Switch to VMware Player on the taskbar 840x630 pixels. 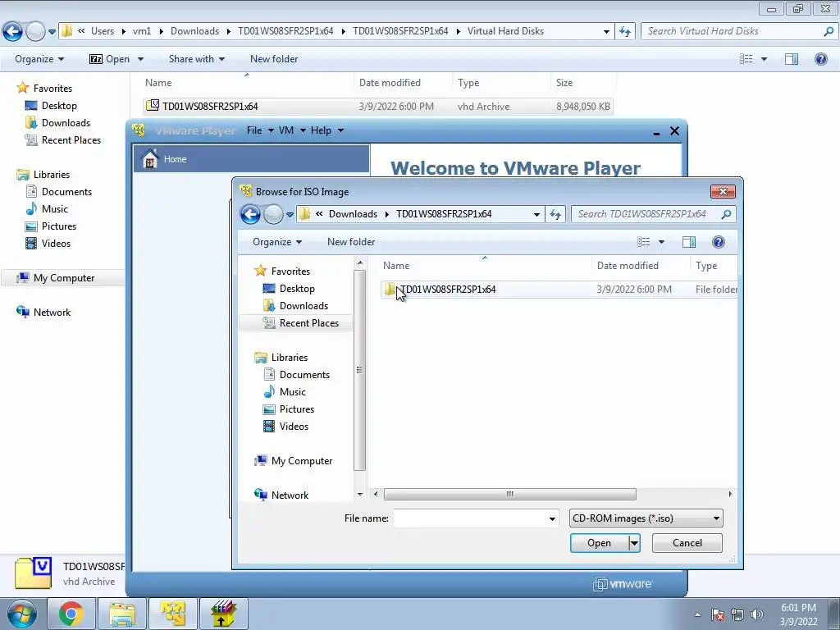coord(173,614)
